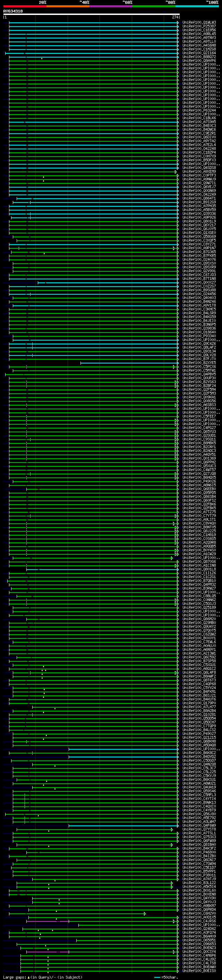The height and width of the screenshot is (980, 222).
Task: Click the red 20% identity legend segment
Action: click(x=25, y=6)
